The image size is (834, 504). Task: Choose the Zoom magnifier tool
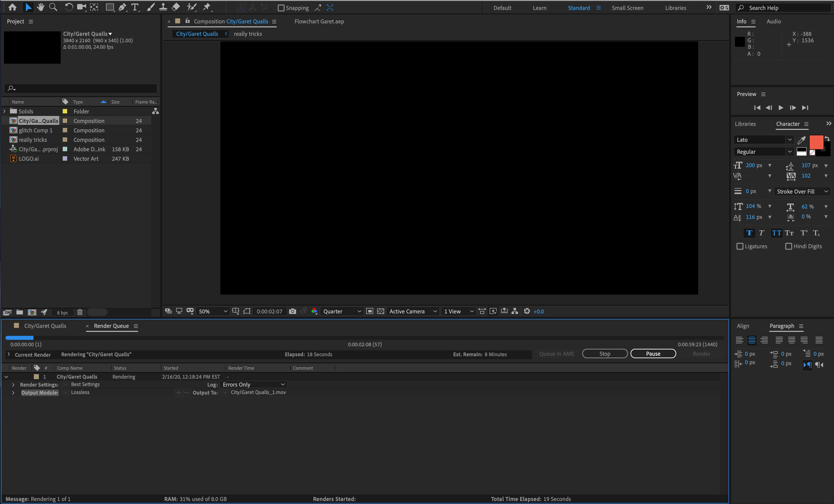(53, 7)
